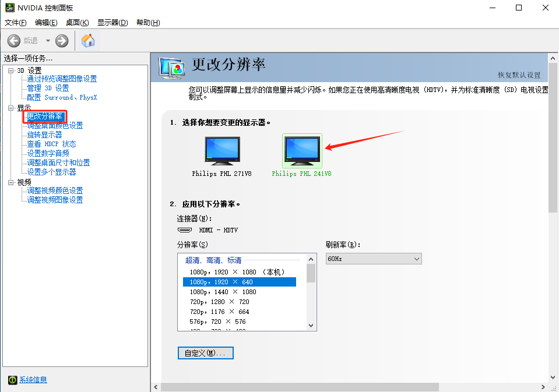This screenshot has width=559, height=392.
Task: Click resolution list scroll down arrow
Action: tap(311, 326)
